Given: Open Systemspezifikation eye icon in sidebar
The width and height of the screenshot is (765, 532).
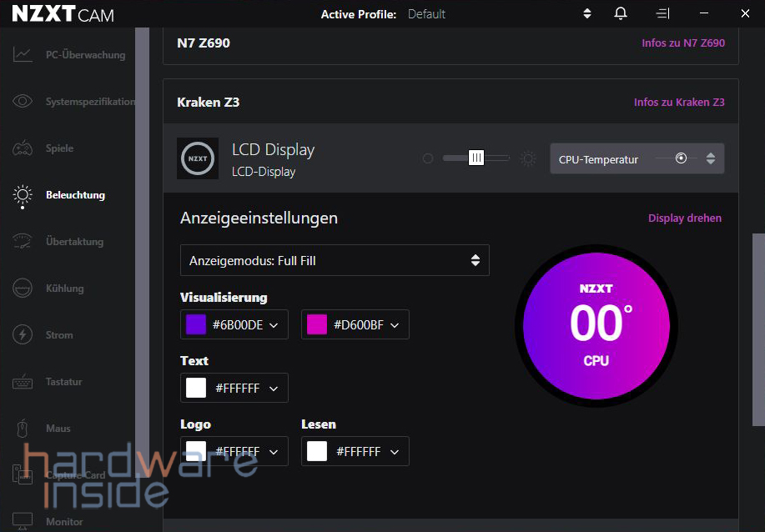Looking at the screenshot, I should pyautogui.click(x=23, y=101).
